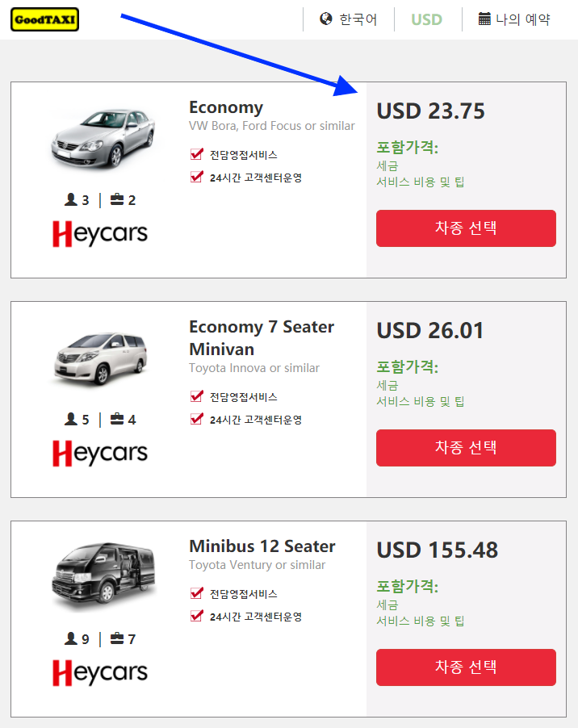The height and width of the screenshot is (728, 578).
Task: Click the silver Economy sedan image
Action: (100, 137)
